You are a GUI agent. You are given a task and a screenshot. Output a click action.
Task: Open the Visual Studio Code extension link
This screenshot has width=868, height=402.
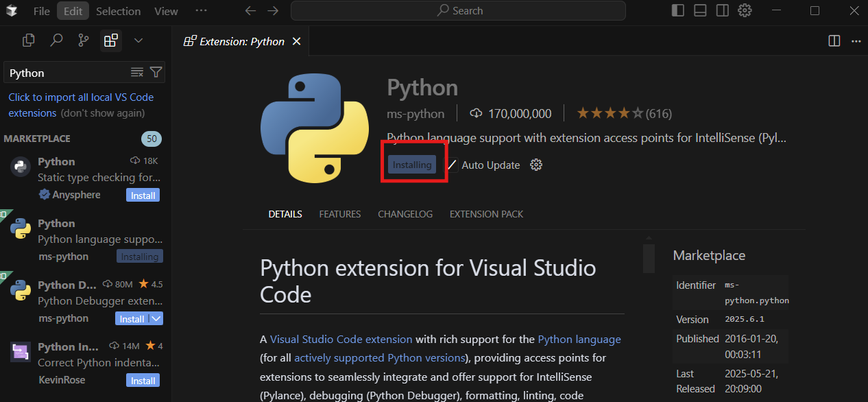341,339
